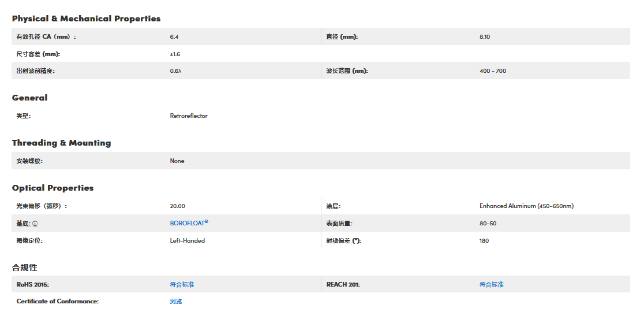The height and width of the screenshot is (323, 644).
Task: Open the REACH 201 符合标准 link
Action: click(491, 285)
